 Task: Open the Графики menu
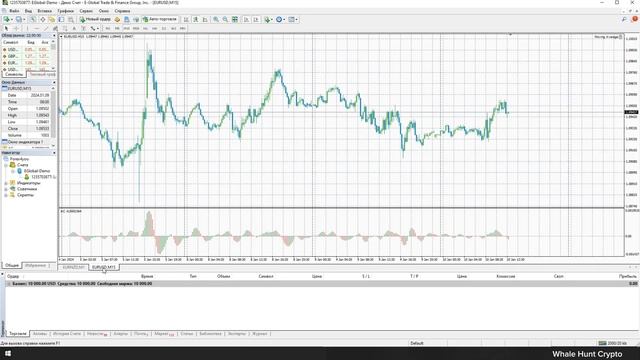[66, 11]
